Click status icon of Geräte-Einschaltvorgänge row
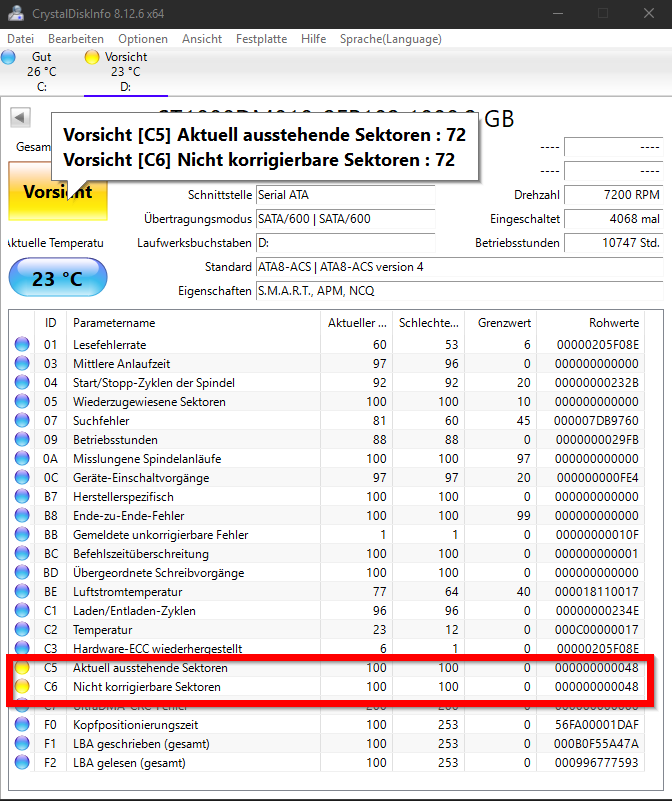 click(x=22, y=477)
